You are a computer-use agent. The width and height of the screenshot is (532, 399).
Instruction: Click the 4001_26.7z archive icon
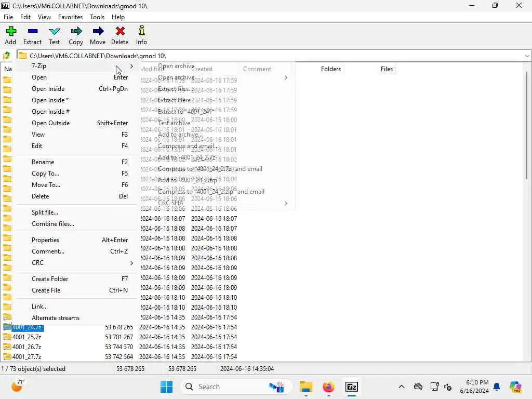(x=7, y=347)
